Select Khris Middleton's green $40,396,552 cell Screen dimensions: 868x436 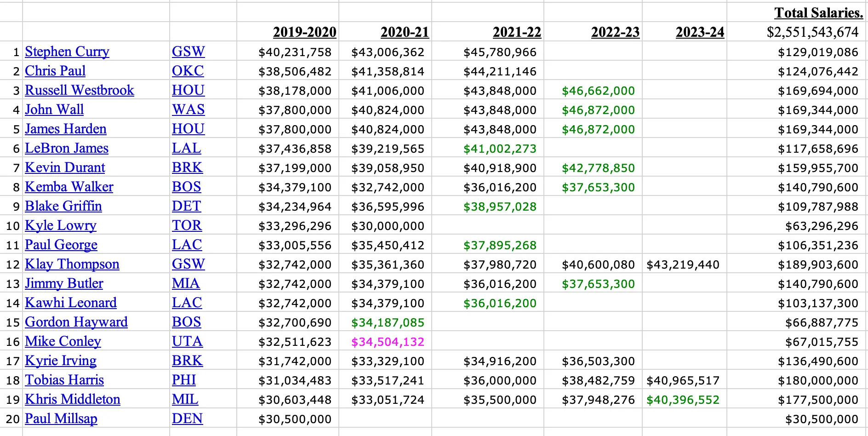683,400
